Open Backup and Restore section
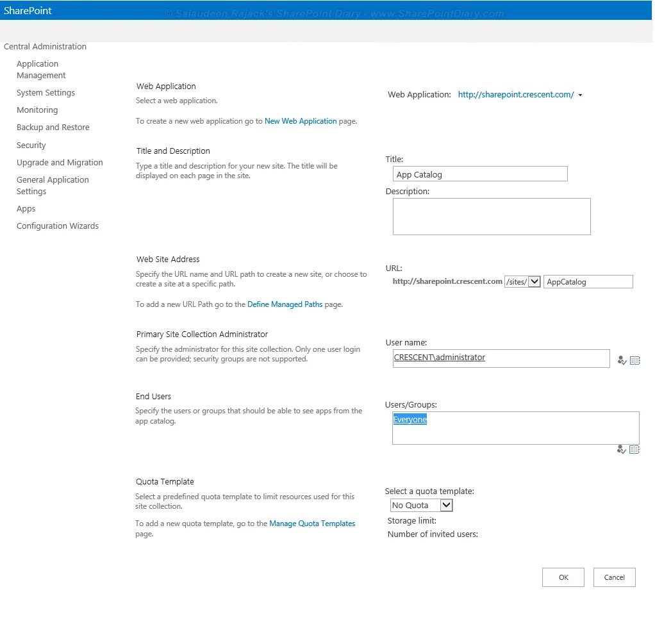655x644 pixels. coord(53,128)
